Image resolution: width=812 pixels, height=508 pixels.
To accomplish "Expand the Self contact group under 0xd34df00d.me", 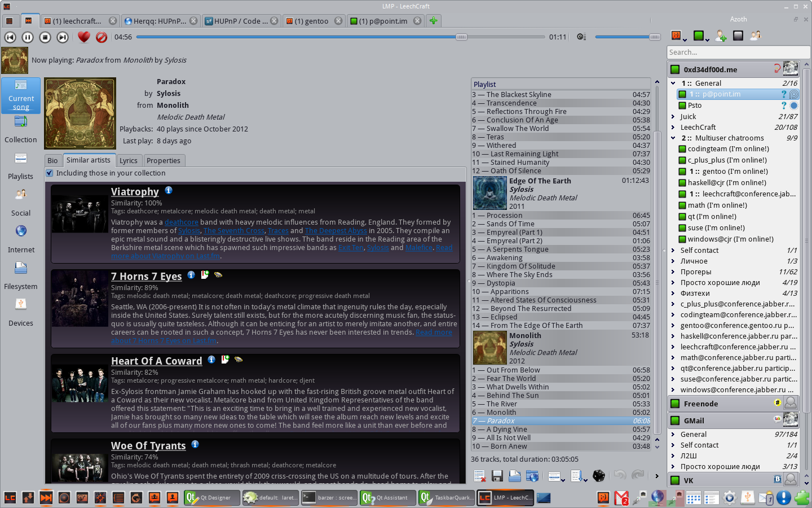I will (673, 250).
